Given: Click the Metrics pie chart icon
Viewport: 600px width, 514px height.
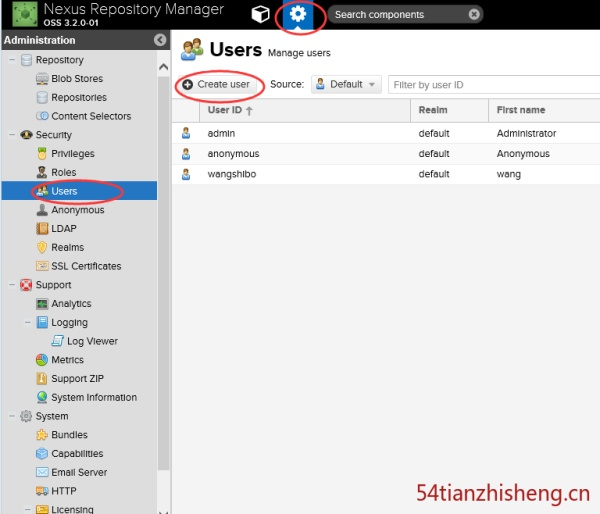Looking at the screenshot, I should [x=42, y=360].
